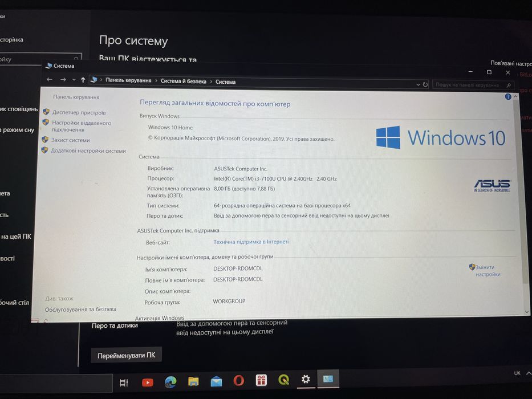The width and height of the screenshot is (532, 399).
Task: Click 'Перейменувати ПК' button in Settings window
Action: [x=126, y=356]
